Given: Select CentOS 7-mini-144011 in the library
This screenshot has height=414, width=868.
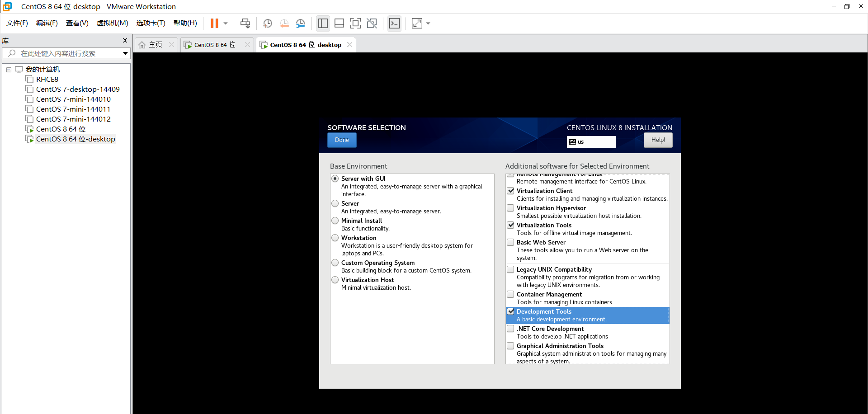Looking at the screenshot, I should pyautogui.click(x=73, y=109).
